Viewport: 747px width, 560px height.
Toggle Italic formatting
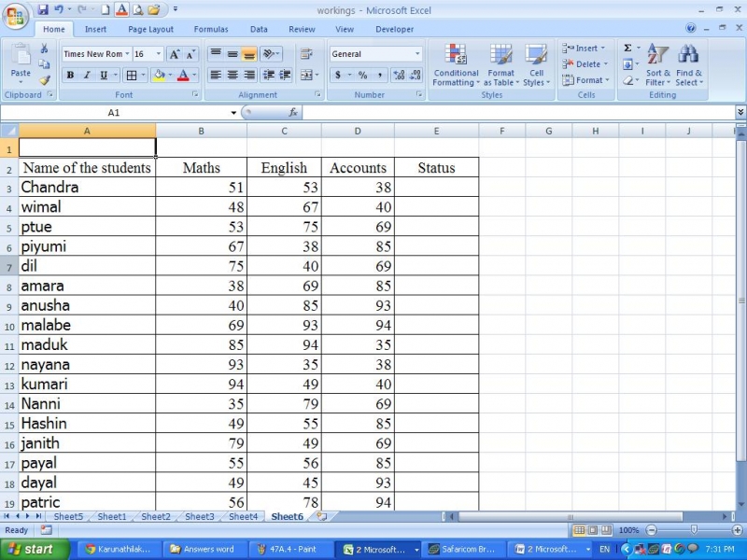[x=87, y=76]
